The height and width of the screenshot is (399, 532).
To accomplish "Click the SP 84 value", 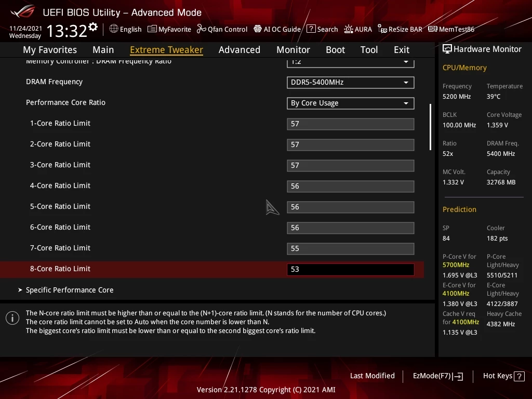I will 446,238.
